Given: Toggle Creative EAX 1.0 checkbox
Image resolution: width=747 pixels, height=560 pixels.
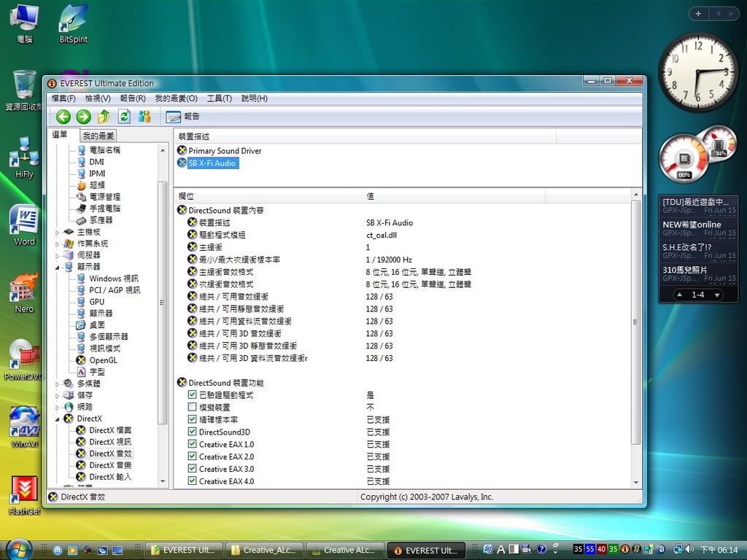Looking at the screenshot, I should [193, 444].
